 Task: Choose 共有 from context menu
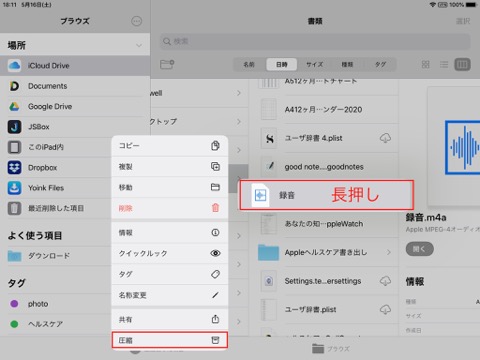pos(170,319)
